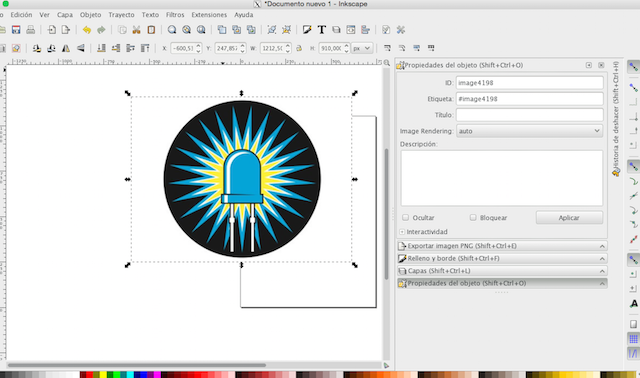640x378 pixels.
Task: Click the Print icon
Action: click(x=31, y=30)
